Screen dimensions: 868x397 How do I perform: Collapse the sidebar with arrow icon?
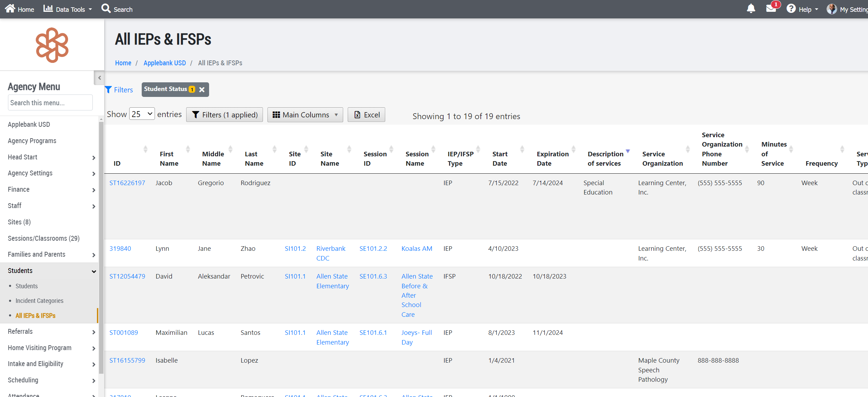[99, 78]
